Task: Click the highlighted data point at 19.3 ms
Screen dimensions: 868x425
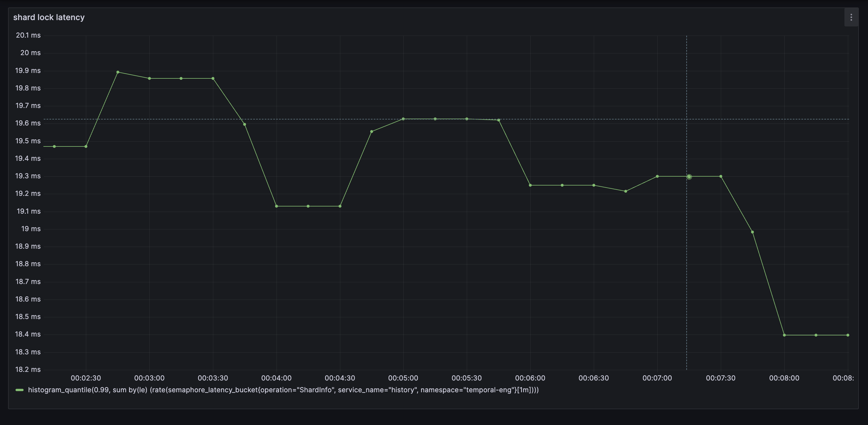Action: click(x=689, y=177)
